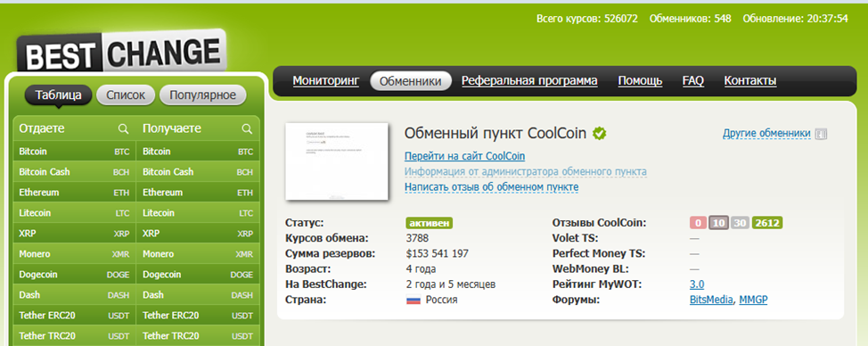Follow the Перейти на сайт CoolCoin link
868x346 pixels.
pos(464,156)
